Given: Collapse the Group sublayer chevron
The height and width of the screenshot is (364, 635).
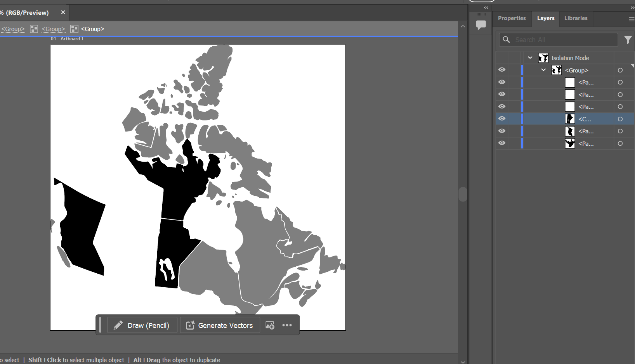Looking at the screenshot, I should click(x=543, y=70).
